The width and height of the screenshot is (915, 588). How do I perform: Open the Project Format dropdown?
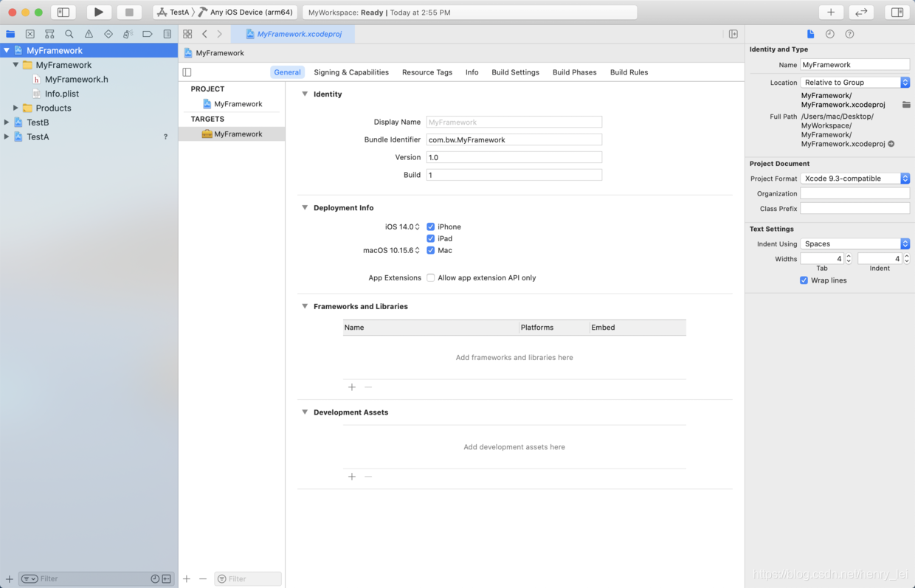855,179
